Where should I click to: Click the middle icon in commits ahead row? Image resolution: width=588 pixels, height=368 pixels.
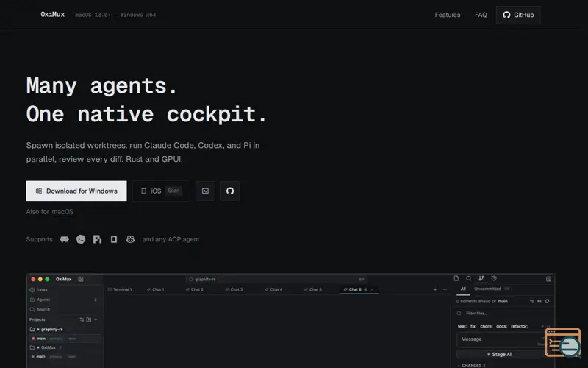(539, 301)
